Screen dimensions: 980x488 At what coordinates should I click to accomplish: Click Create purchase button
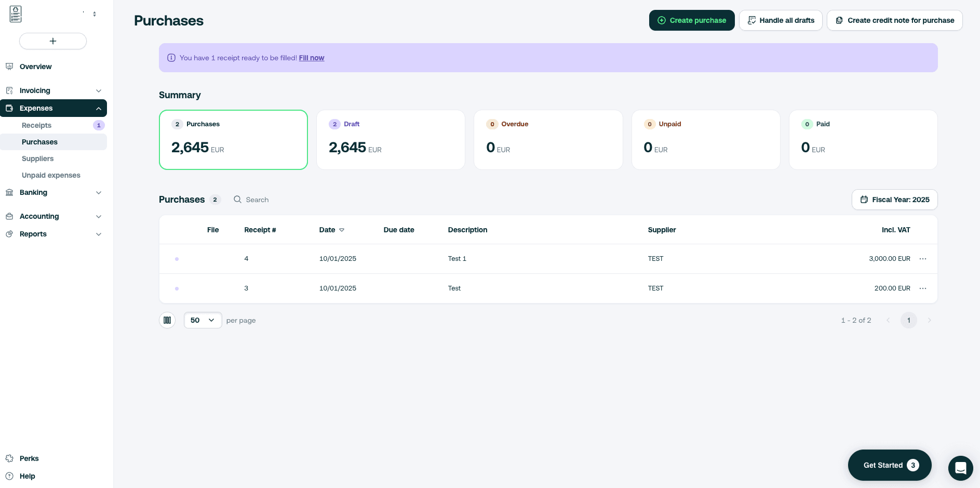coord(691,20)
